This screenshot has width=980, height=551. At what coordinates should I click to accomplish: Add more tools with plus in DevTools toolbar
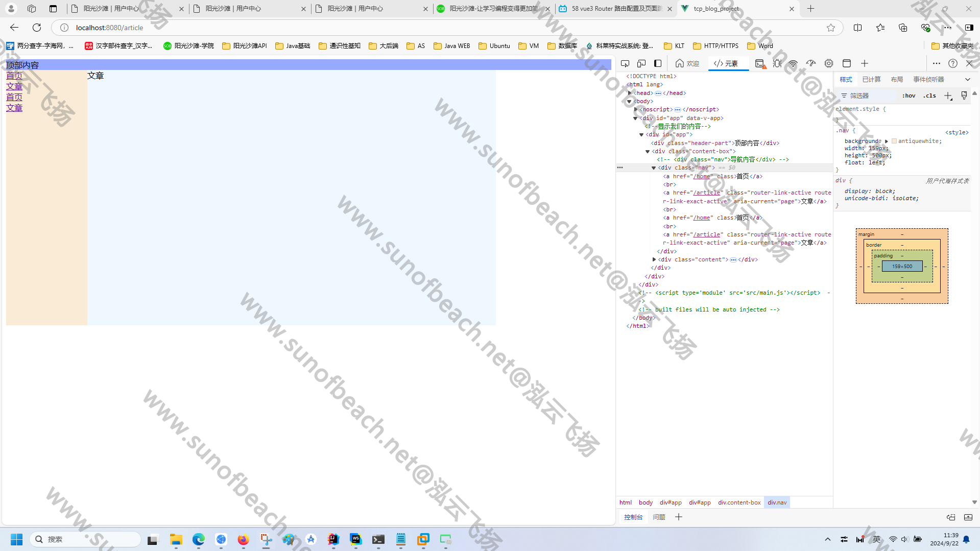pos(865,63)
